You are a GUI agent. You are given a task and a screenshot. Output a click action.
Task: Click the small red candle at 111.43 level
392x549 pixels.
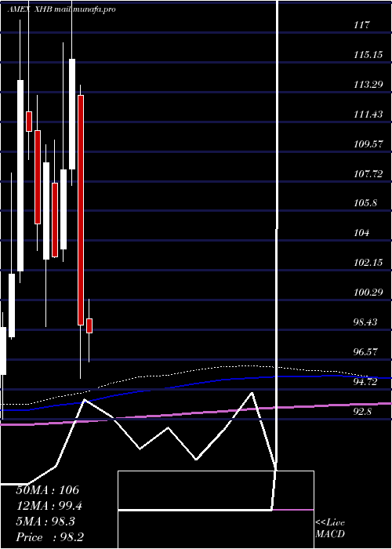(29, 122)
